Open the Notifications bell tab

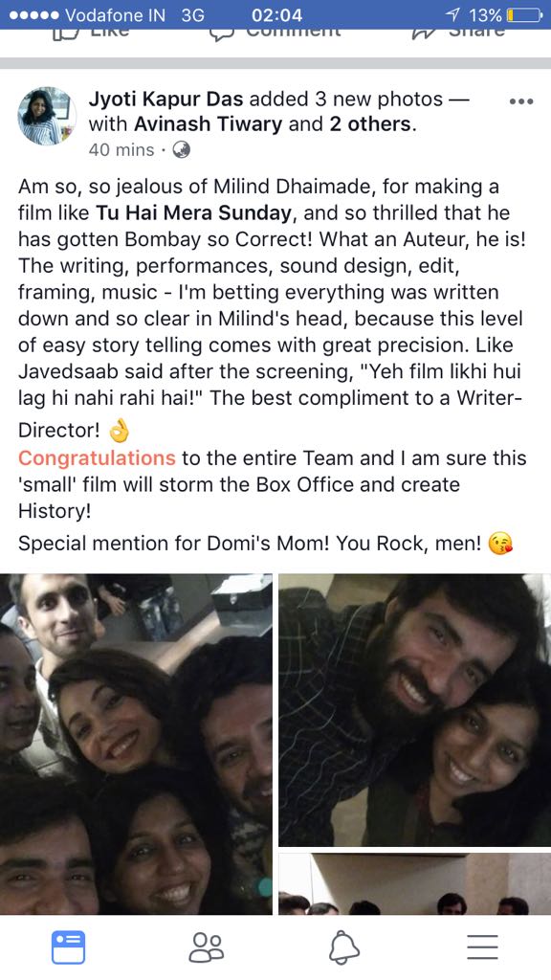pos(344,947)
